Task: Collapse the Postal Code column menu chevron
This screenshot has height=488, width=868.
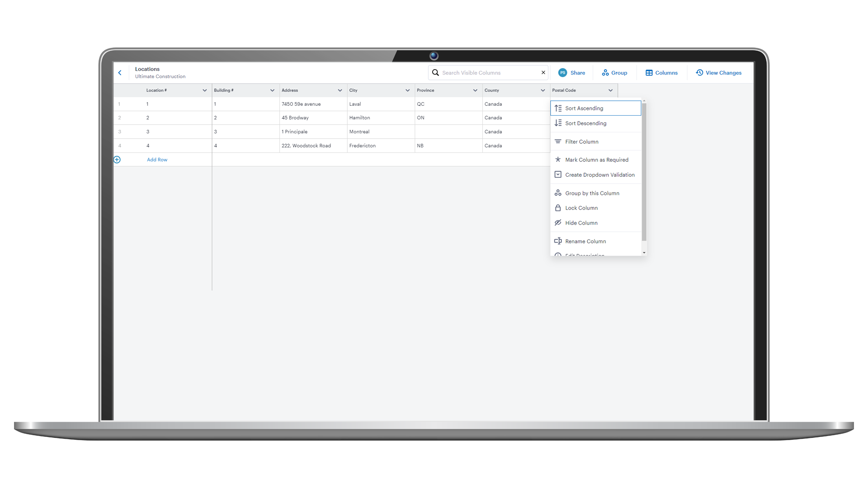Action: click(610, 90)
